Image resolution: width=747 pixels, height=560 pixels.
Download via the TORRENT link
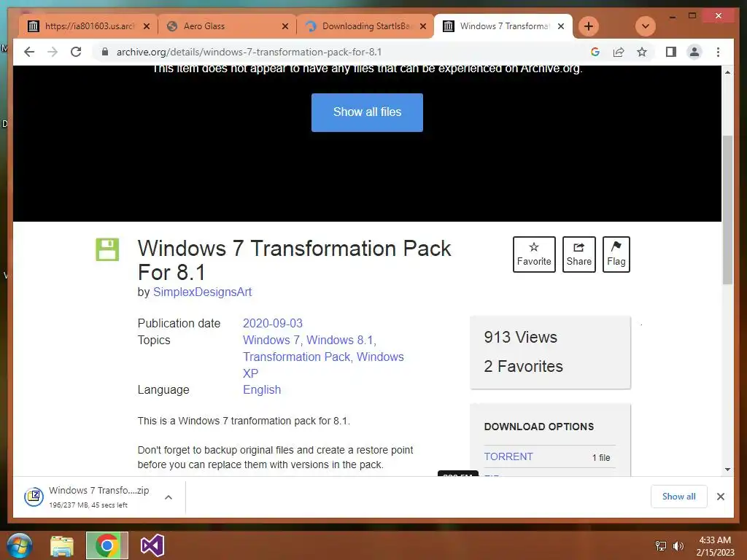[x=508, y=456]
